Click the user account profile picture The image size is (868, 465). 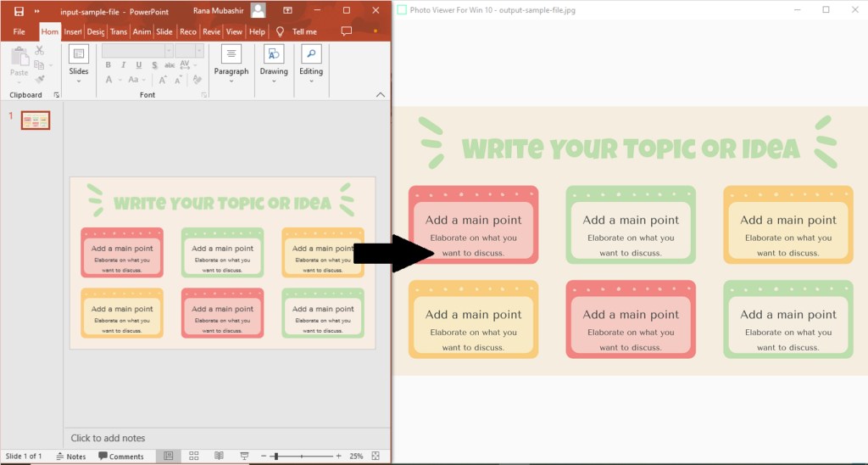click(258, 10)
